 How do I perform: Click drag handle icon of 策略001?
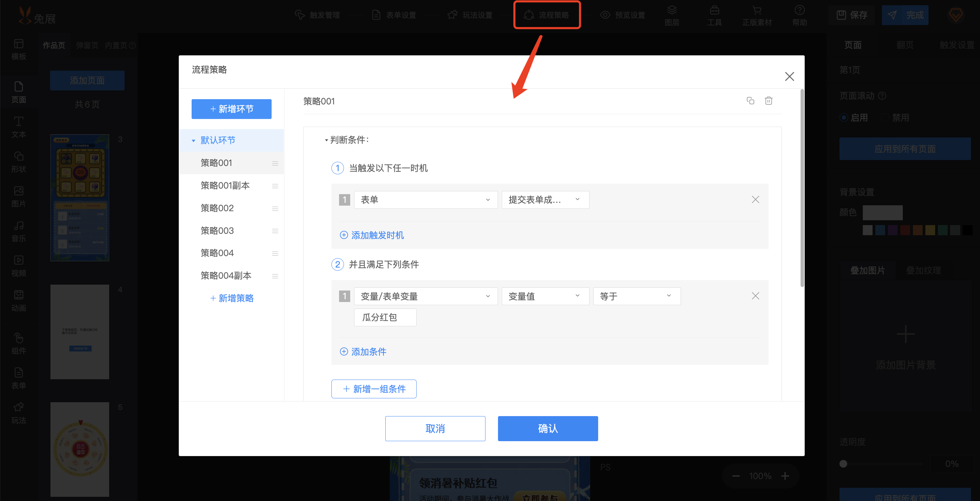(x=275, y=163)
